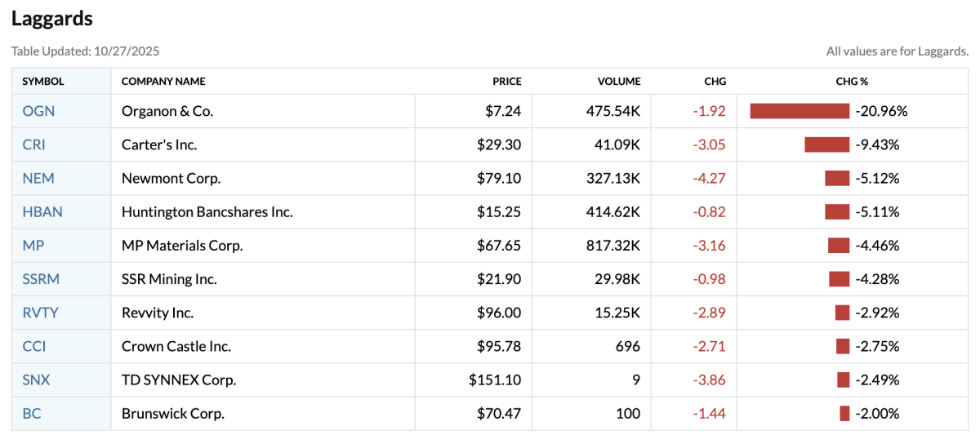Click the BC ticker link
The image size is (980, 444).
(x=32, y=413)
